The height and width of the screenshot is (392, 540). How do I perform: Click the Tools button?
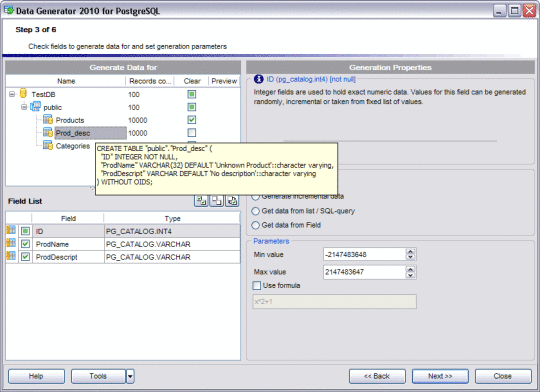click(98, 376)
